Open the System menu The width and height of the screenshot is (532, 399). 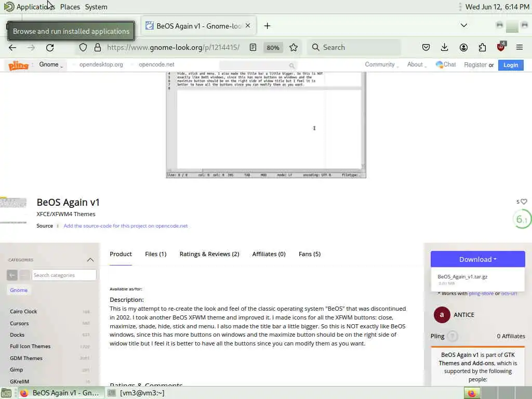96,7
